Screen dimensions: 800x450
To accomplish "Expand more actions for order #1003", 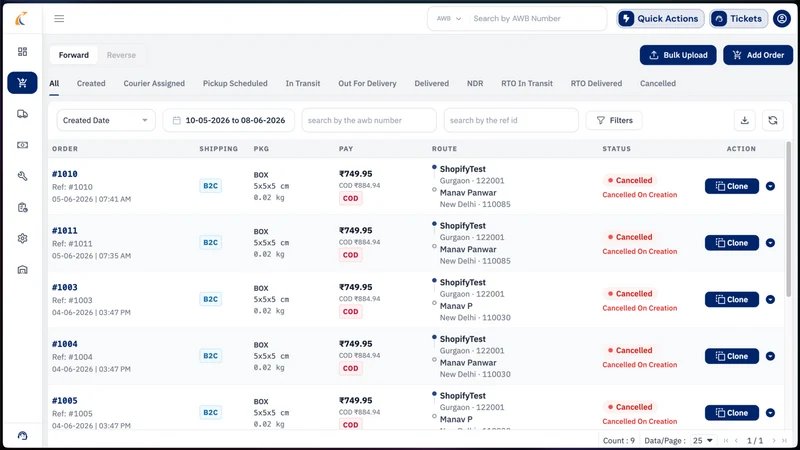I will 770,299.
